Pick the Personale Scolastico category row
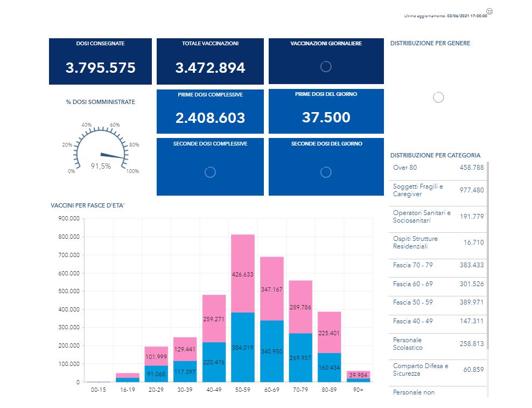This screenshot has width=532, height=408. point(438,344)
